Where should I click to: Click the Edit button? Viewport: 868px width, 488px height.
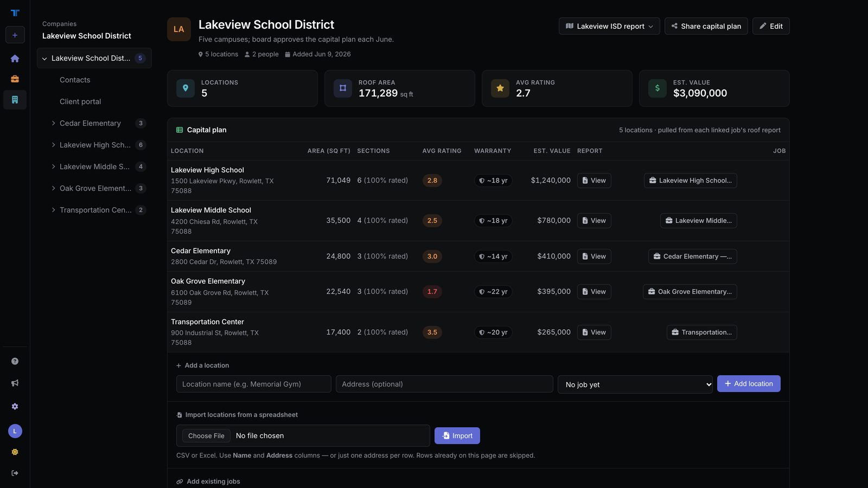pos(771,26)
